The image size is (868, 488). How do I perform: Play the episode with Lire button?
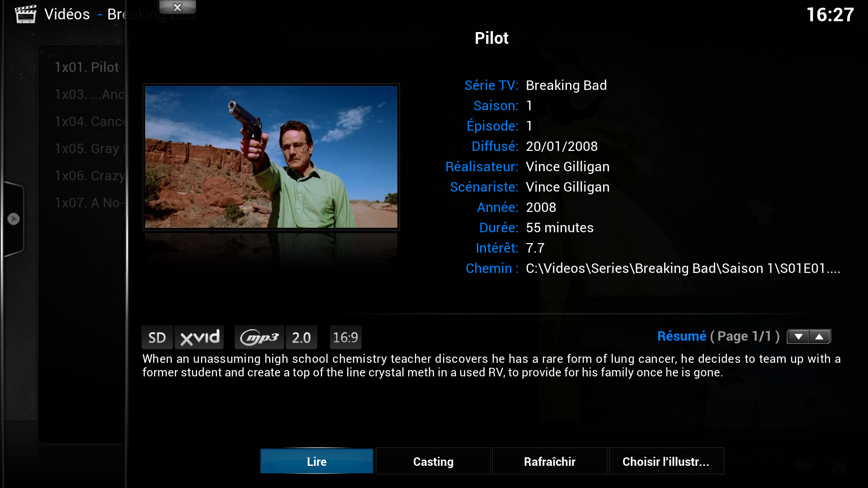coord(316,461)
